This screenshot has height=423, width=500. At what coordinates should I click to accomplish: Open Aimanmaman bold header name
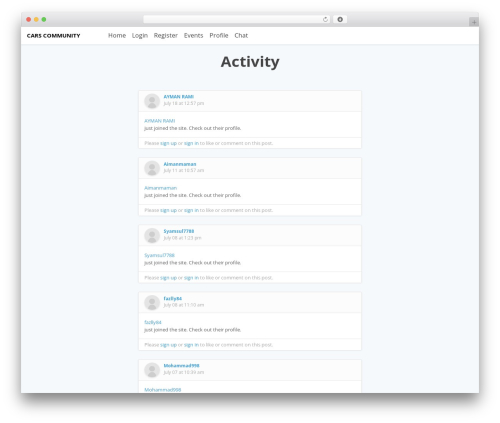coord(180,164)
